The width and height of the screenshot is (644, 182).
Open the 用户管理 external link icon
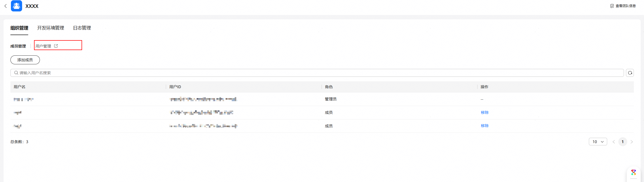[x=56, y=46]
